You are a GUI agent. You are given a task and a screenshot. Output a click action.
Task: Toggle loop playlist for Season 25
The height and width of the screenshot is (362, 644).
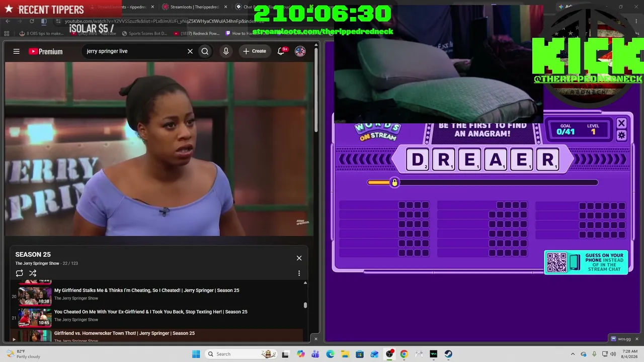(x=19, y=273)
